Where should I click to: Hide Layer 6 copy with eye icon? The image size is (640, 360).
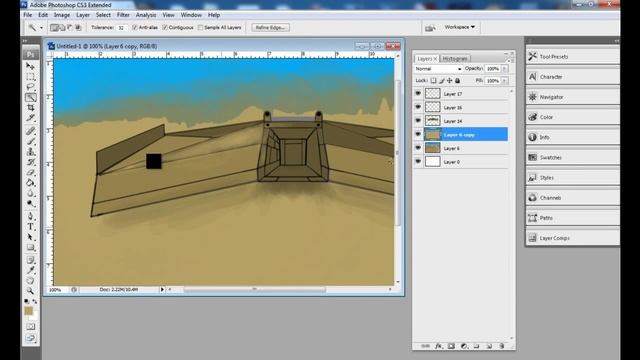(x=418, y=134)
